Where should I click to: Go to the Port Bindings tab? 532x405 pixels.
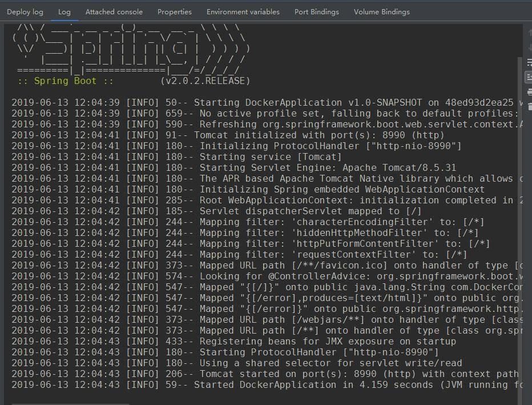(317, 12)
